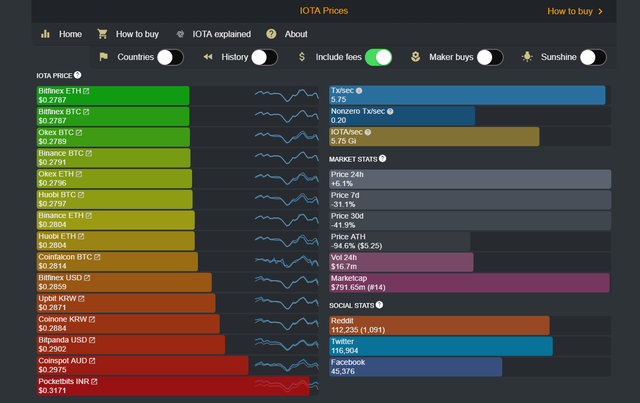Open external link icon for Bitfinex BTC

(86, 112)
